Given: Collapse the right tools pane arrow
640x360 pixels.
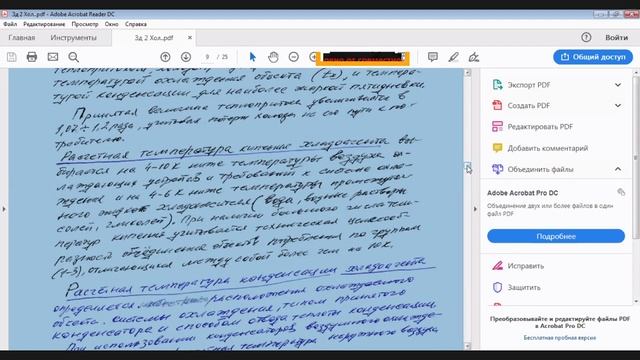Looking at the screenshot, I should coord(475,209).
